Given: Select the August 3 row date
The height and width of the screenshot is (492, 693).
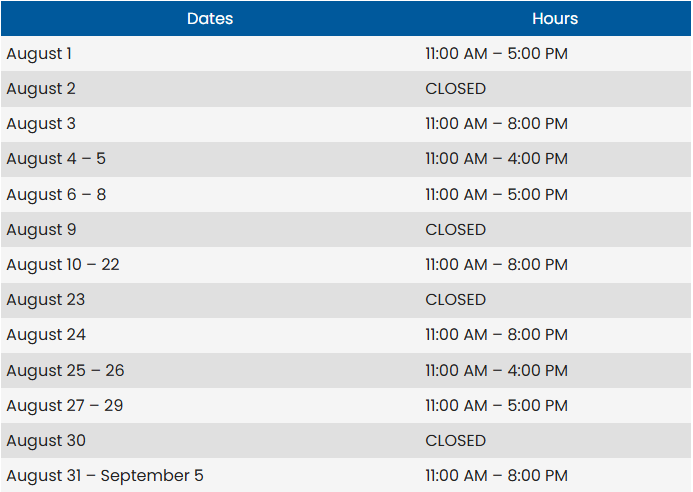Looking at the screenshot, I should 41,124.
